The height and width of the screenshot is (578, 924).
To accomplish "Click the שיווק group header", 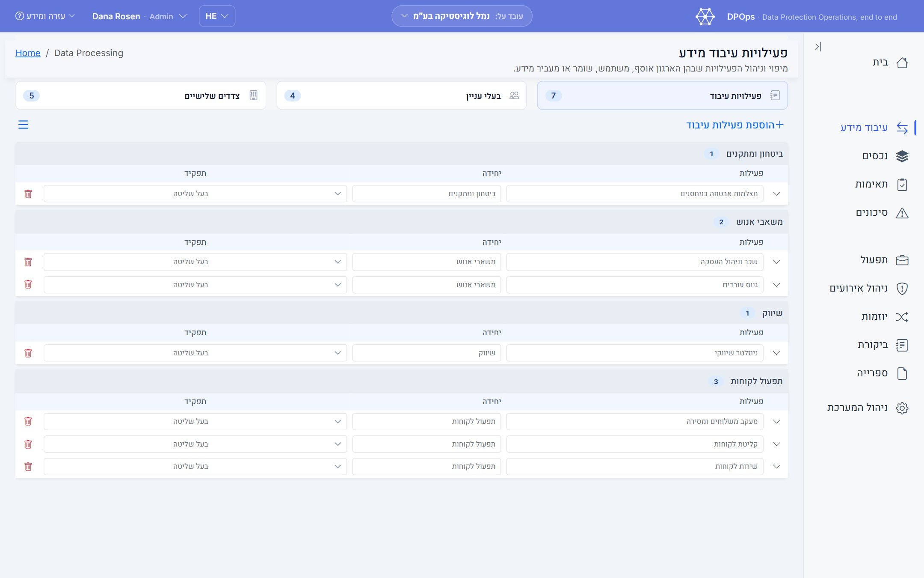I will click(401, 313).
